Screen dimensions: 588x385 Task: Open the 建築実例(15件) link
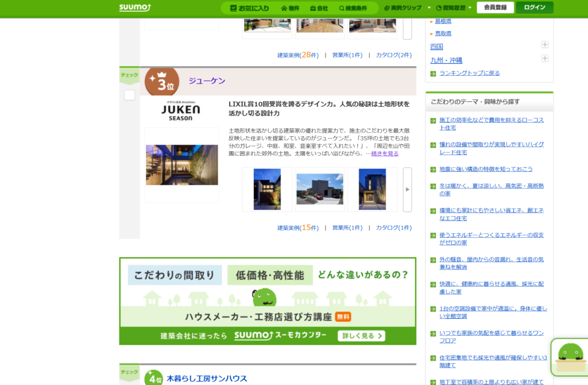point(298,228)
